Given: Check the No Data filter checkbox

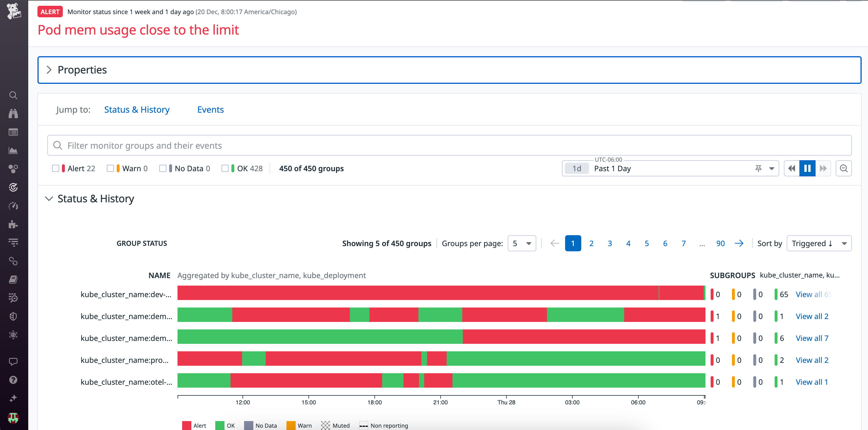Looking at the screenshot, I should point(163,168).
